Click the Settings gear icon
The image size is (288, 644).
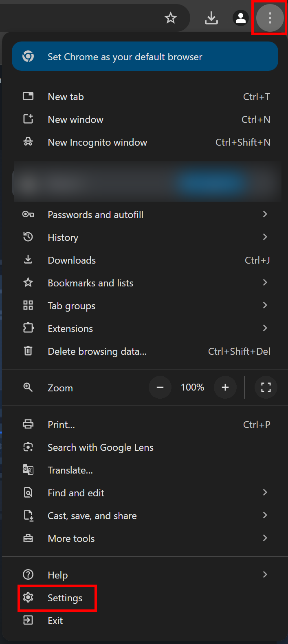28,598
